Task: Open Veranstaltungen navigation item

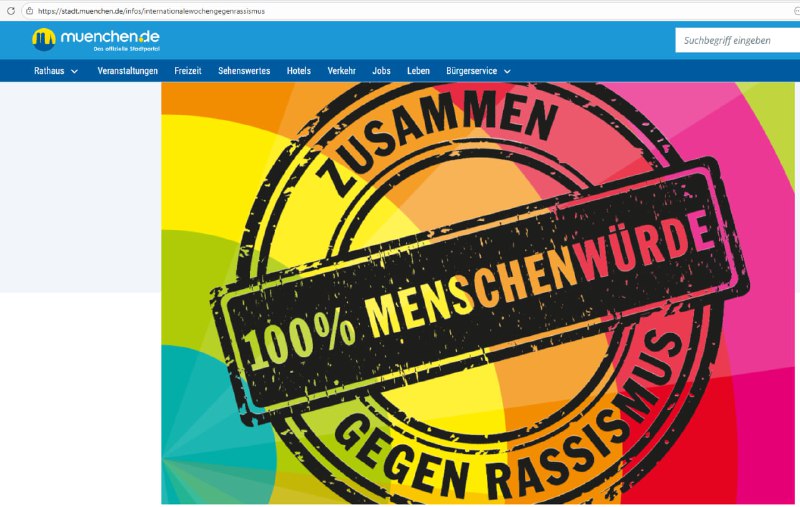Action: 128,71
